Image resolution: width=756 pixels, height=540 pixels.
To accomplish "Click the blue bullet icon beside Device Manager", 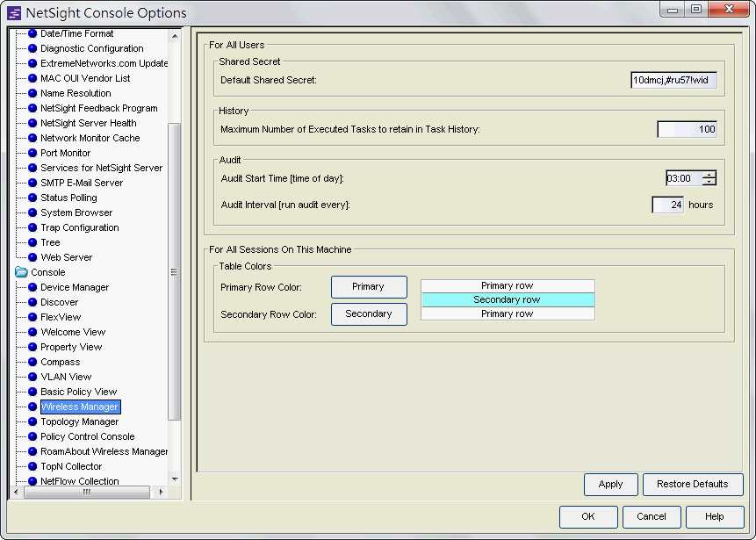I will click(32, 287).
